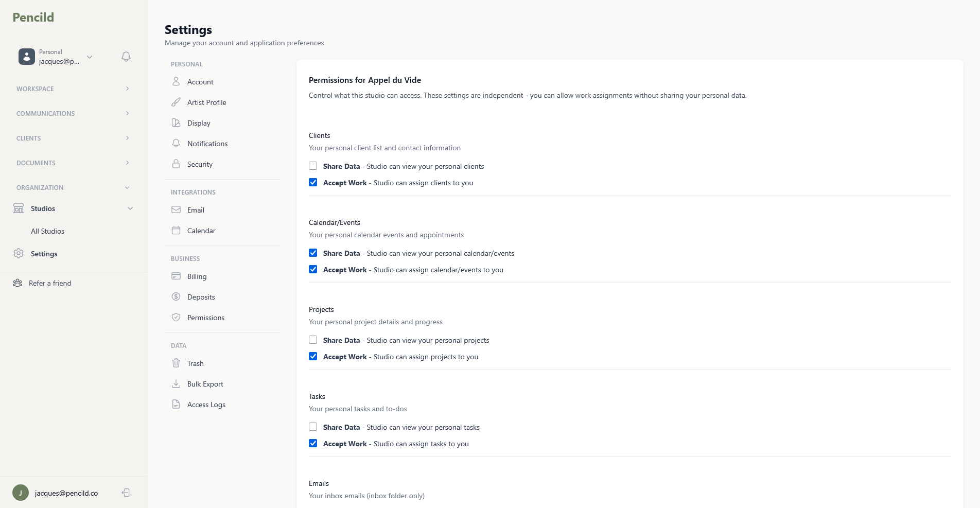Click the Refer a friend link

tap(49, 283)
